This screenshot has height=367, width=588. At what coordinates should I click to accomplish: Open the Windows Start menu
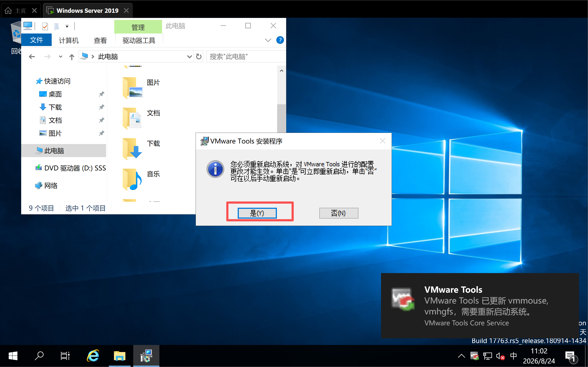tap(13, 356)
